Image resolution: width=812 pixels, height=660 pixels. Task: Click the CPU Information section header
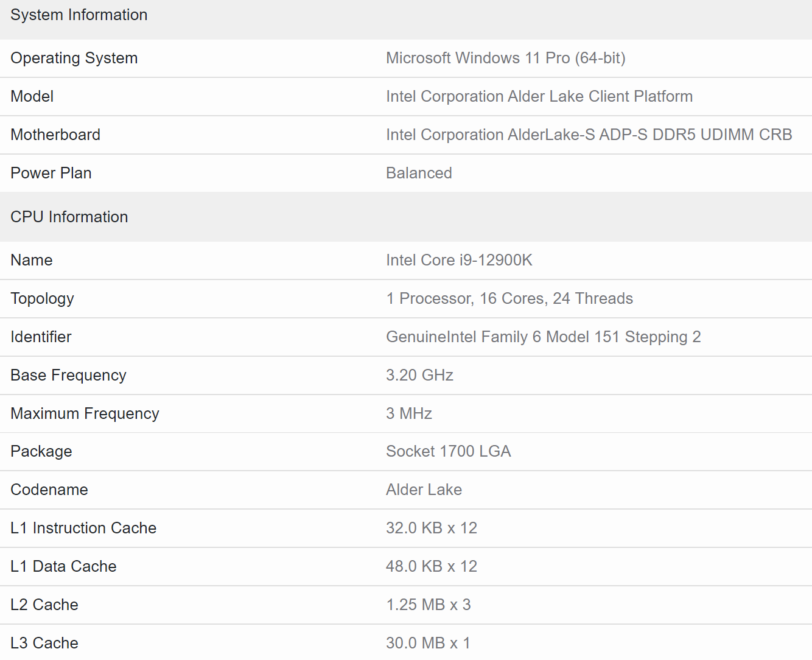[69, 217]
